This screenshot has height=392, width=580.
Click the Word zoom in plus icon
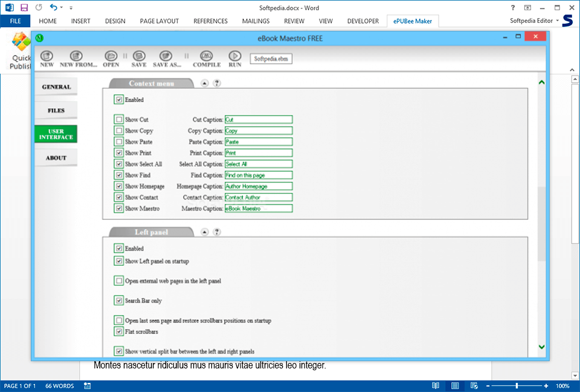point(546,386)
